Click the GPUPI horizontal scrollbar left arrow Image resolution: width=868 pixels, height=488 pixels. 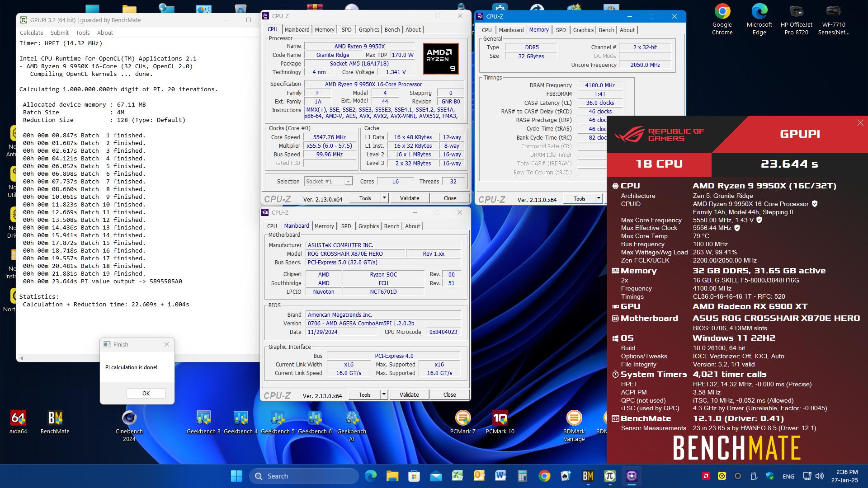click(x=21, y=358)
